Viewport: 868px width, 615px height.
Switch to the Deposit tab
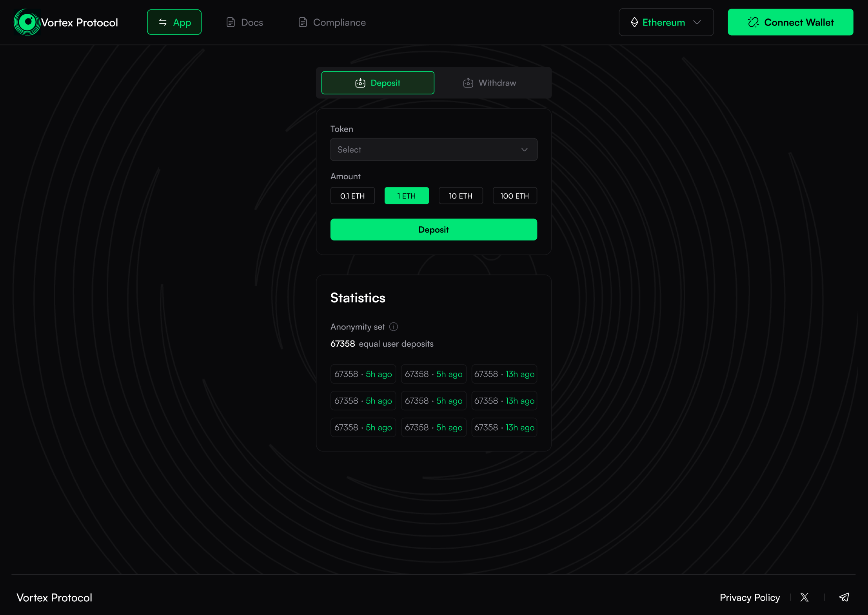(378, 83)
